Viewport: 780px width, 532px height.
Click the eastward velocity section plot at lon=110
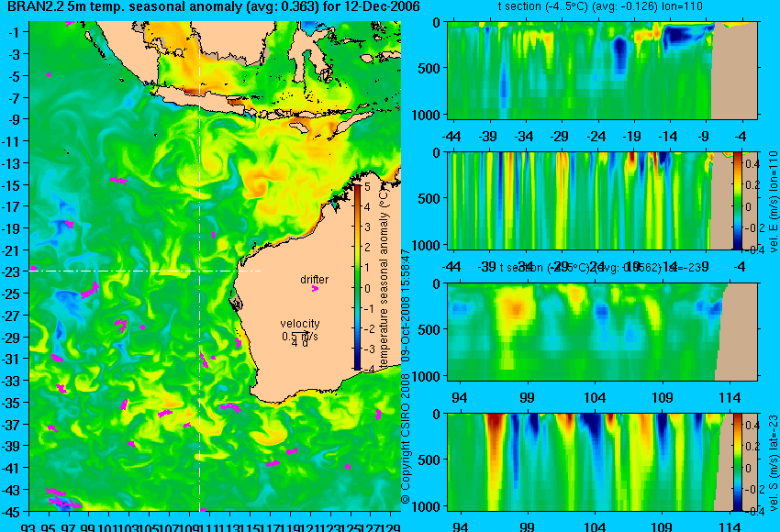[602, 201]
